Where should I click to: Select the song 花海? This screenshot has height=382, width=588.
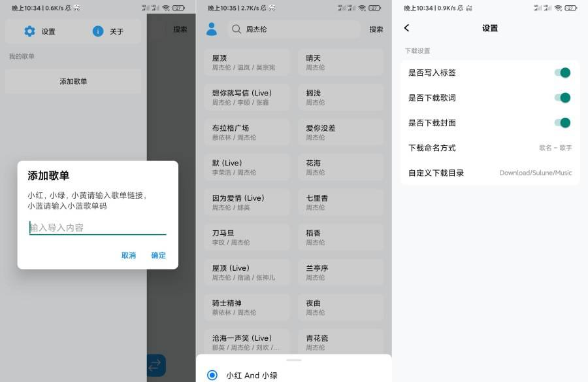tap(340, 167)
